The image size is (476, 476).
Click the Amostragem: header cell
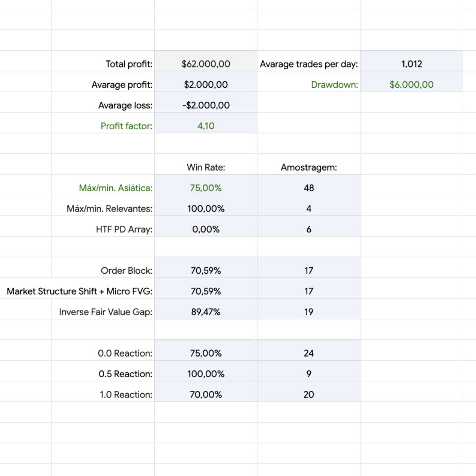point(309,167)
